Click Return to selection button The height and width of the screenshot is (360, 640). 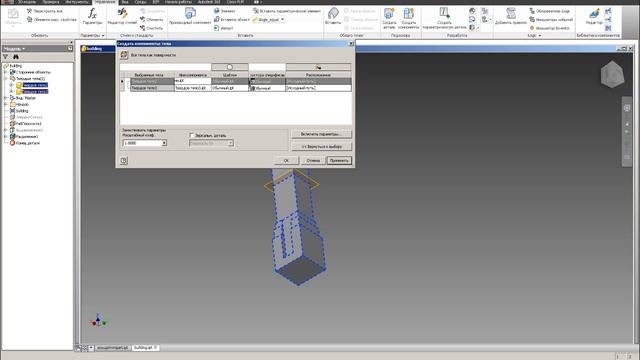(321, 146)
